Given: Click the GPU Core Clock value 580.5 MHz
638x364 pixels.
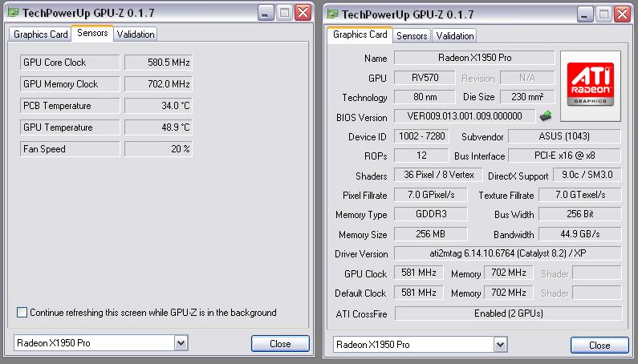Looking at the screenshot, I should tap(158, 63).
